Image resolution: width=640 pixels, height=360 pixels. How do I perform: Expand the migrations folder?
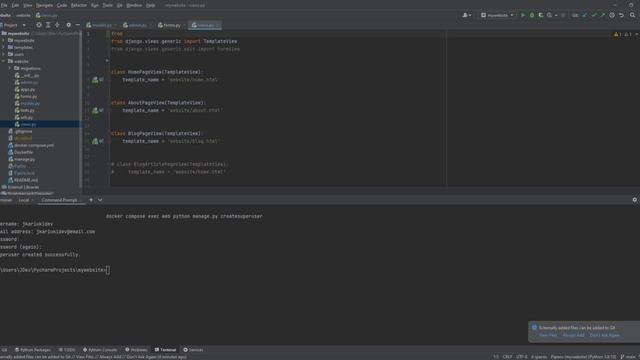[10, 68]
